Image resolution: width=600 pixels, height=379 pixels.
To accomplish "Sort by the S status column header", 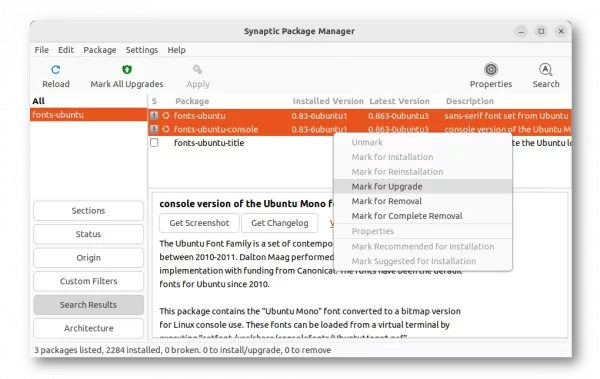I will (x=154, y=101).
